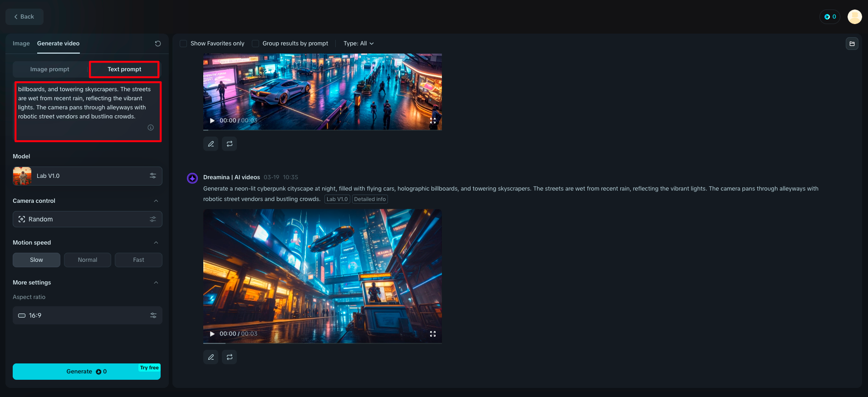Regenerate the upper video with the loop icon

tap(230, 144)
